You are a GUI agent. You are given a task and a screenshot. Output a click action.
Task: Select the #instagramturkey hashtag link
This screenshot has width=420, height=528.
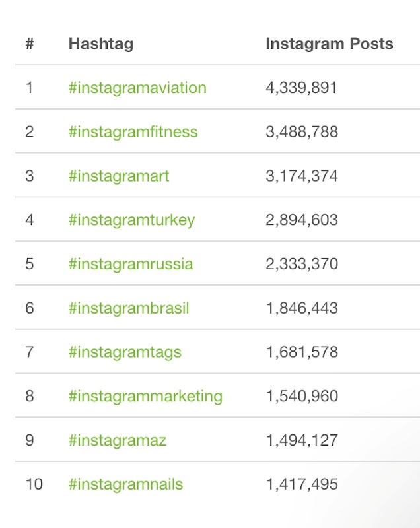tap(131, 220)
